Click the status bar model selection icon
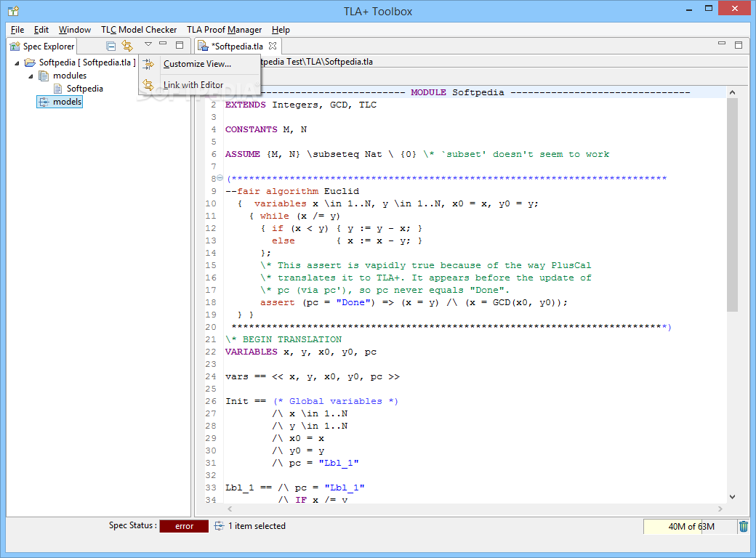Viewport: 756px width, 558px height. [219, 526]
